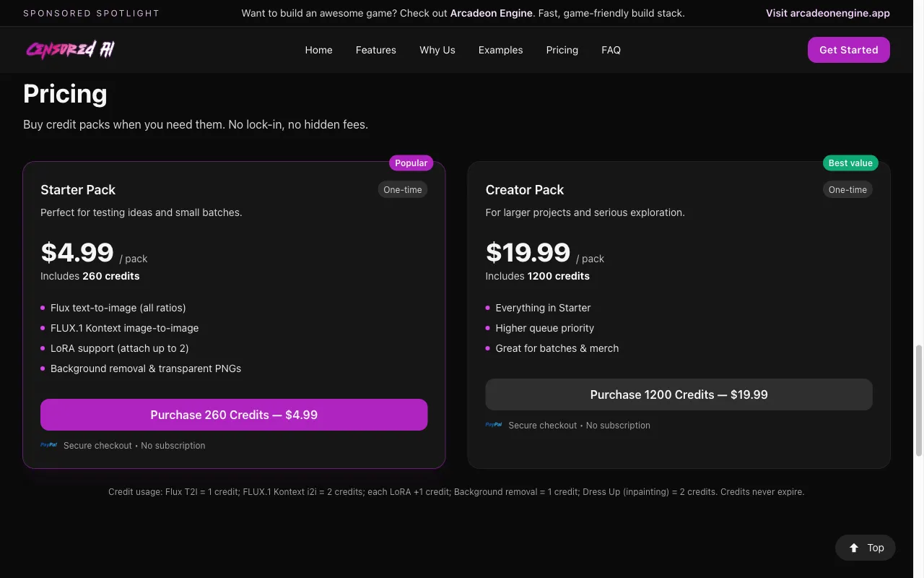Click the Arcadeon Engine bold text
This screenshot has height=578, width=924.
coord(491,13)
